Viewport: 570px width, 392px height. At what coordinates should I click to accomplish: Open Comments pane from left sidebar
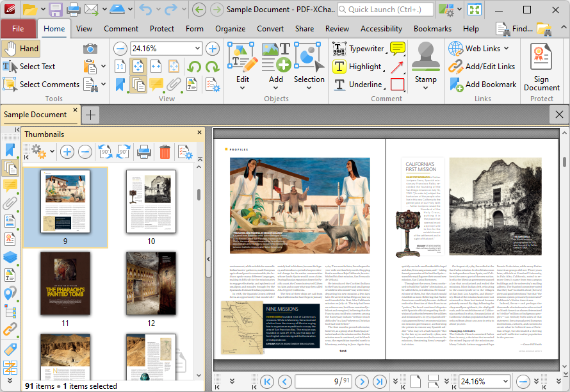tap(10, 186)
